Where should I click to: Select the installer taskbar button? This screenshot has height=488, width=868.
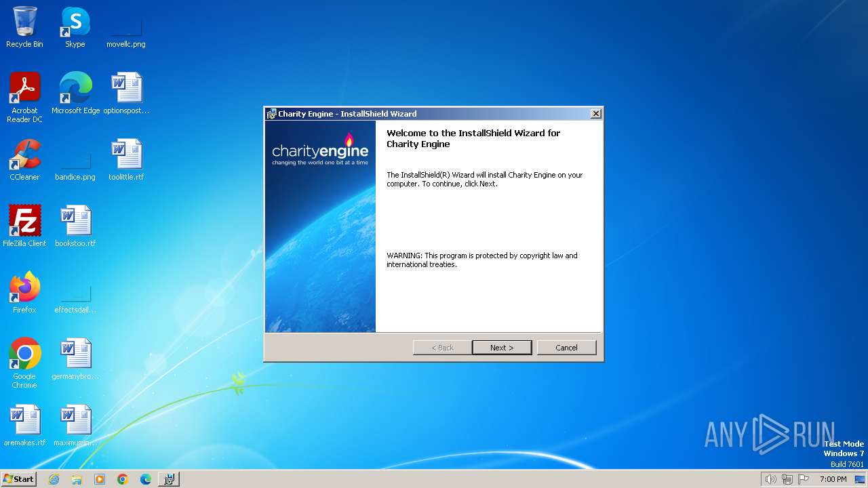click(x=169, y=479)
